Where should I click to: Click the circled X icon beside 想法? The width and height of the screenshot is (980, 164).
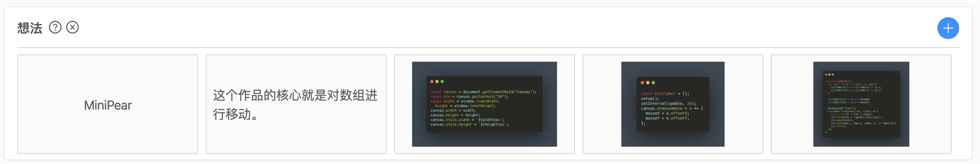coord(72,28)
